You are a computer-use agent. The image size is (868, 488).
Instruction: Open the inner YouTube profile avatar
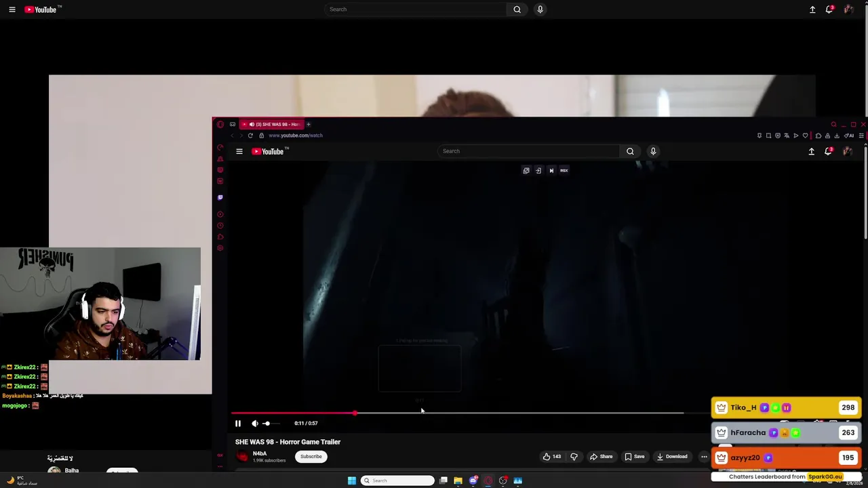point(848,151)
